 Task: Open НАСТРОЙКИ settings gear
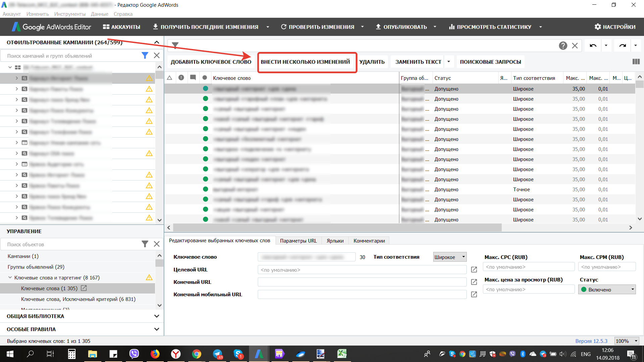[x=615, y=27]
